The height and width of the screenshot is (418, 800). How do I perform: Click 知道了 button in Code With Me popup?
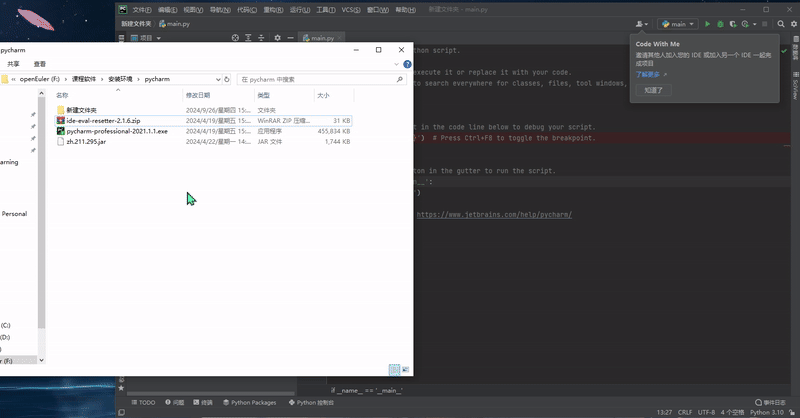tap(654, 90)
